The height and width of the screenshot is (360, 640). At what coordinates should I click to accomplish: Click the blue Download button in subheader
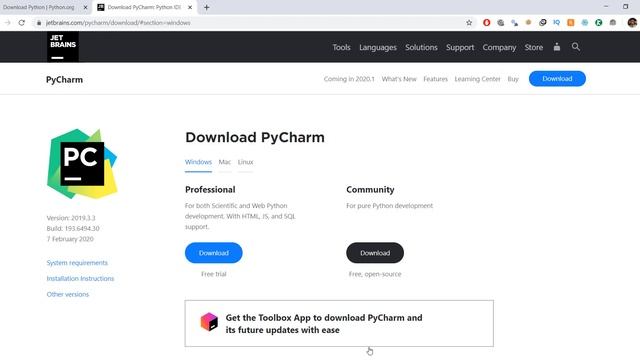tap(557, 79)
